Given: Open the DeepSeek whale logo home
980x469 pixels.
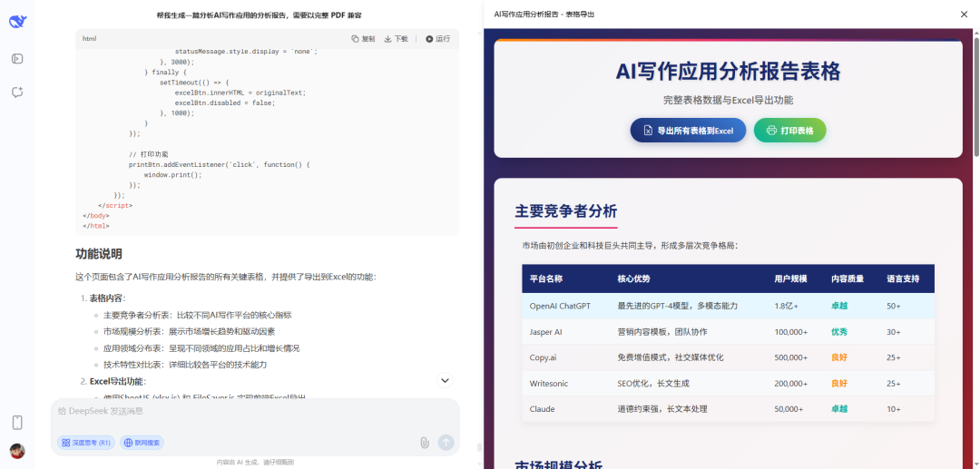Looking at the screenshot, I should tap(17, 21).
